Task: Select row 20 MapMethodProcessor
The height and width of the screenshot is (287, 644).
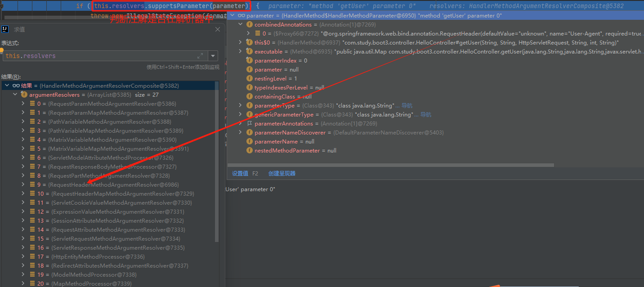Action: (108, 283)
